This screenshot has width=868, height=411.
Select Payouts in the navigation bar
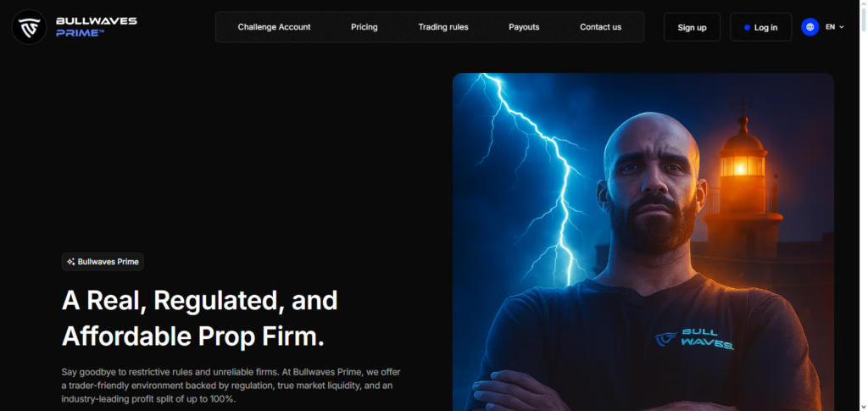[524, 27]
